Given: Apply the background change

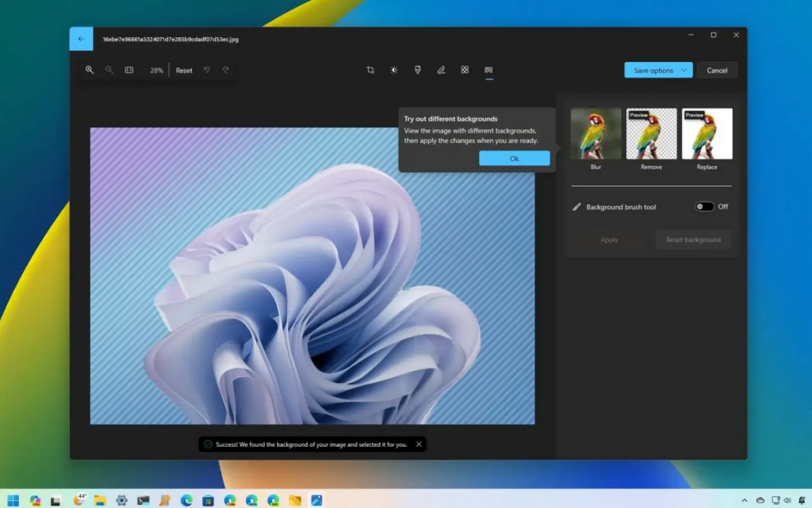Looking at the screenshot, I should point(609,240).
